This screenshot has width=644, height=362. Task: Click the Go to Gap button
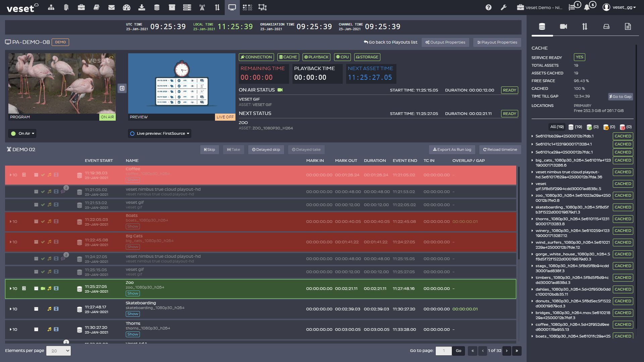click(621, 97)
